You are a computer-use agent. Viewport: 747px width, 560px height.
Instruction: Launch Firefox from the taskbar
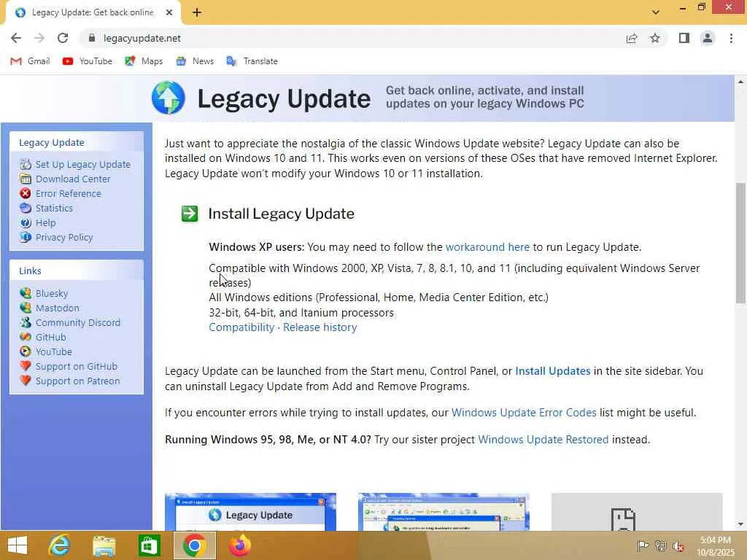(239, 545)
